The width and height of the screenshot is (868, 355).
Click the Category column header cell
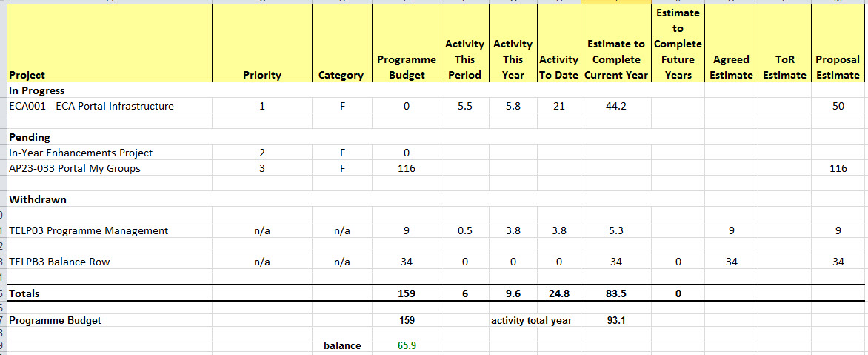(341, 75)
